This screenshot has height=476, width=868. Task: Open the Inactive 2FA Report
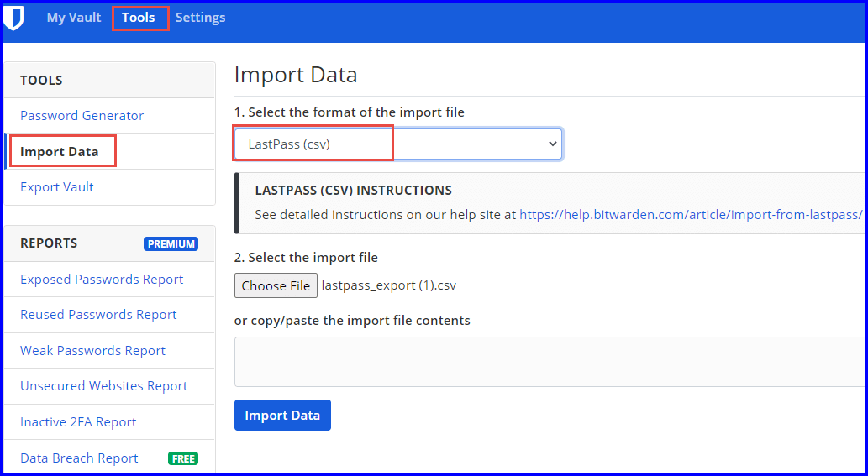78,421
